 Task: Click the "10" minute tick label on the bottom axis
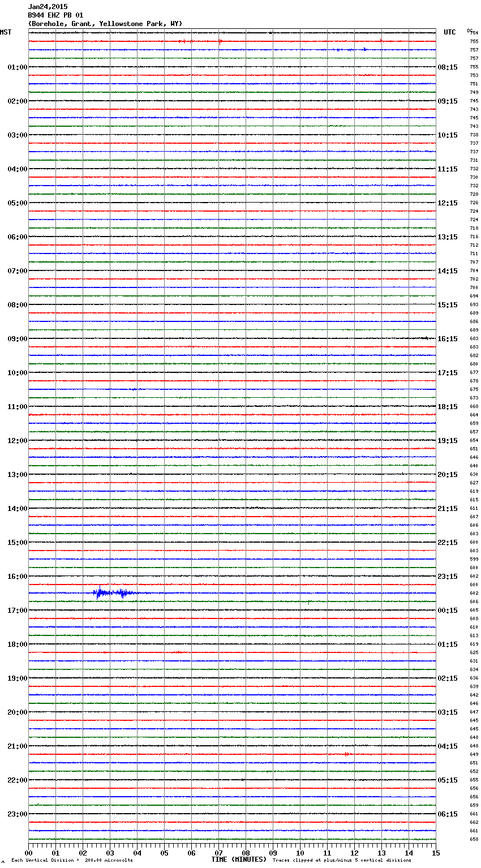[x=300, y=853]
